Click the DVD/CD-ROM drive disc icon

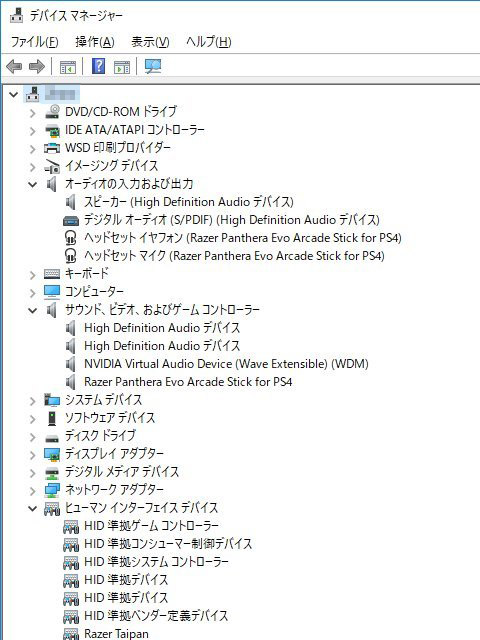(x=52, y=111)
